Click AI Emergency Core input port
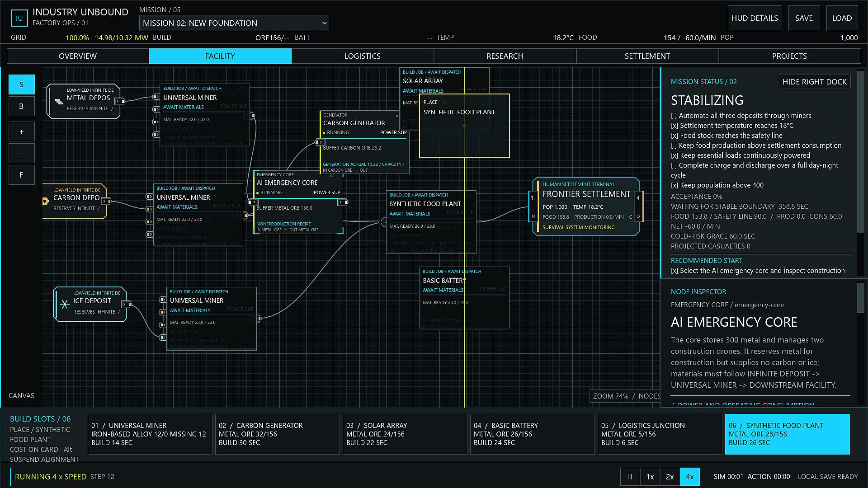The width and height of the screenshot is (868, 488). click(x=252, y=202)
